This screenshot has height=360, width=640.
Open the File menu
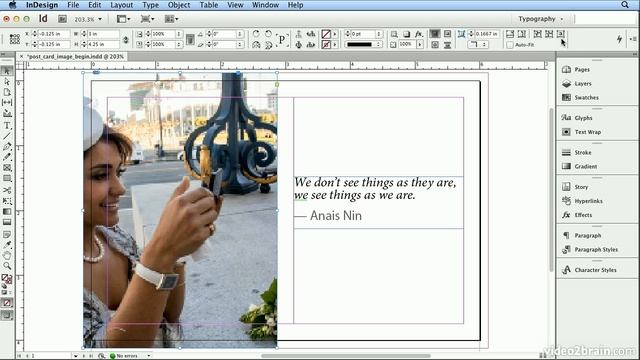[73, 5]
